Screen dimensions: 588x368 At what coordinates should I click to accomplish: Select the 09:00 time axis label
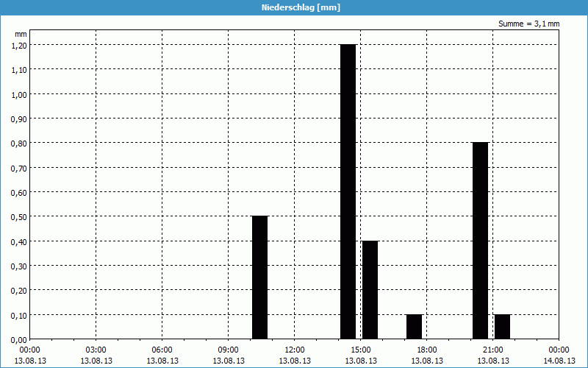click(229, 350)
